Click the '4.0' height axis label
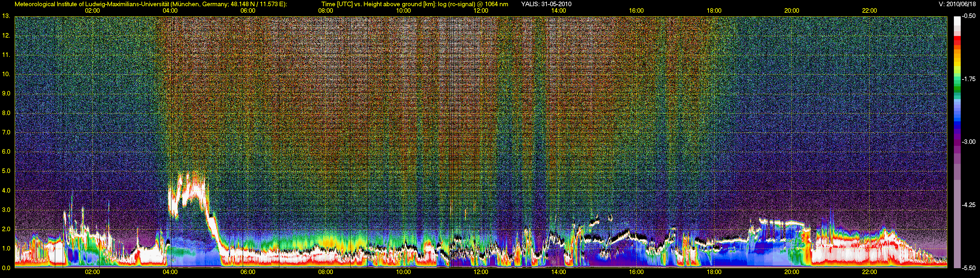The height and width of the screenshot is (278, 980). click(6, 190)
